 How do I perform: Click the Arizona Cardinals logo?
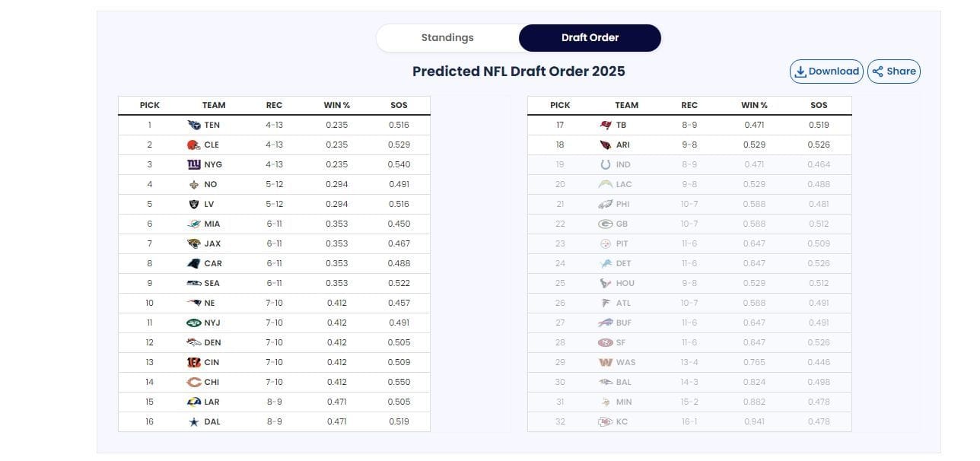click(x=605, y=145)
